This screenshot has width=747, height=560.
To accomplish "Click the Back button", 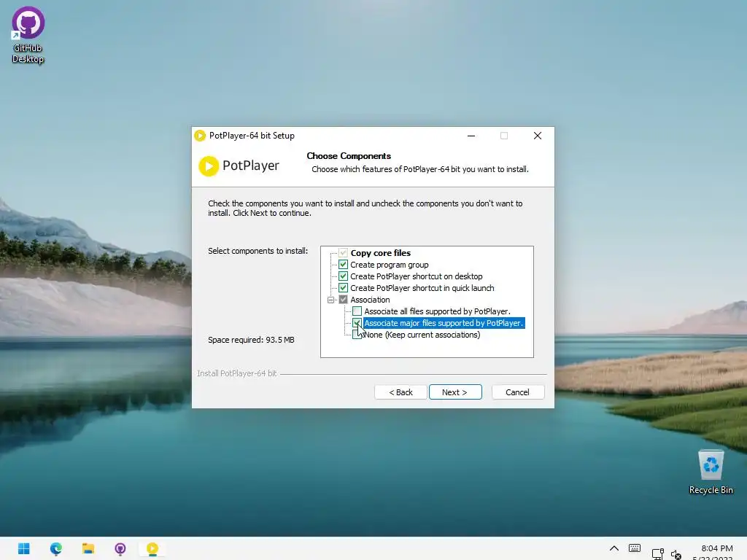I will click(400, 392).
